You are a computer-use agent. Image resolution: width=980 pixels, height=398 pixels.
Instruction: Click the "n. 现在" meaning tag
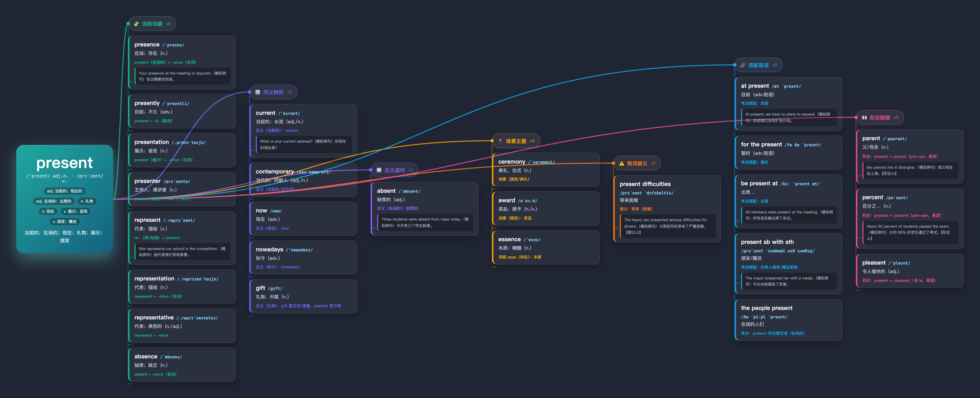[x=48, y=211]
